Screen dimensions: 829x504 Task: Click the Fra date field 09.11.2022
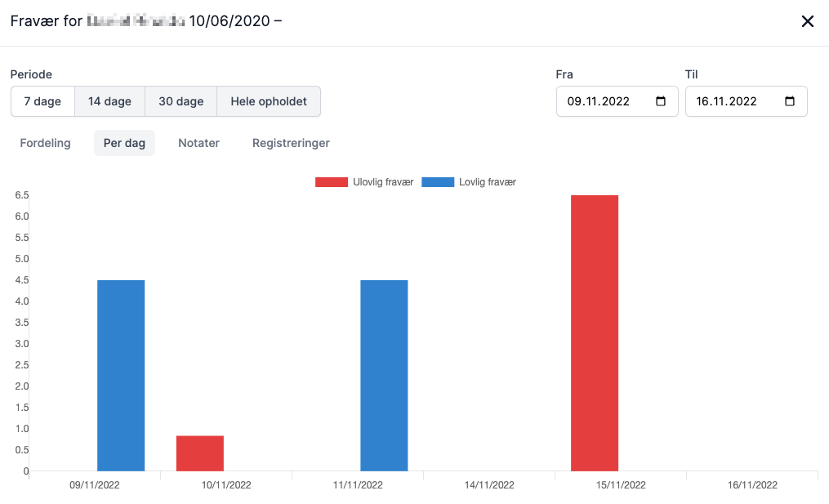coord(617,101)
